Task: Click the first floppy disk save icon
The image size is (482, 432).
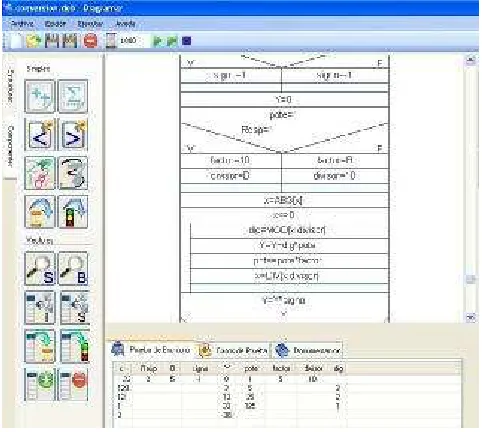Action: (x=52, y=41)
